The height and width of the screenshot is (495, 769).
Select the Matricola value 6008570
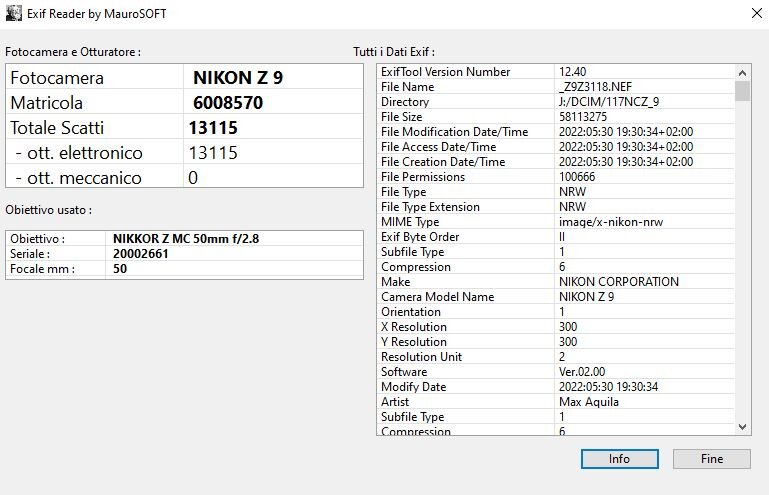click(x=228, y=103)
